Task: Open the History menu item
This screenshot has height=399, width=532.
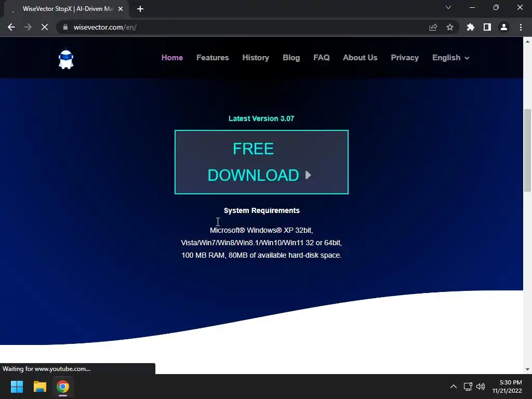Action: coord(256,58)
